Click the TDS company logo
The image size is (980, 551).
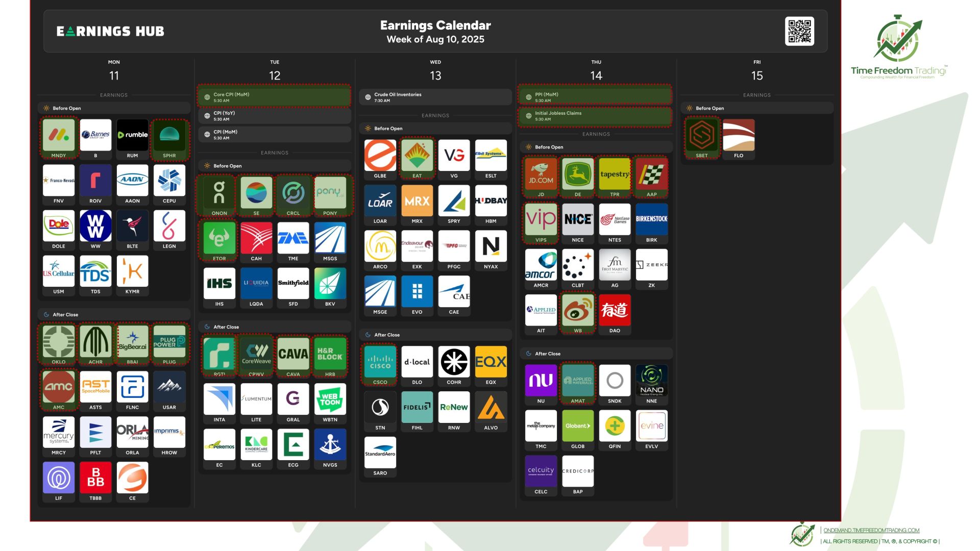point(95,271)
